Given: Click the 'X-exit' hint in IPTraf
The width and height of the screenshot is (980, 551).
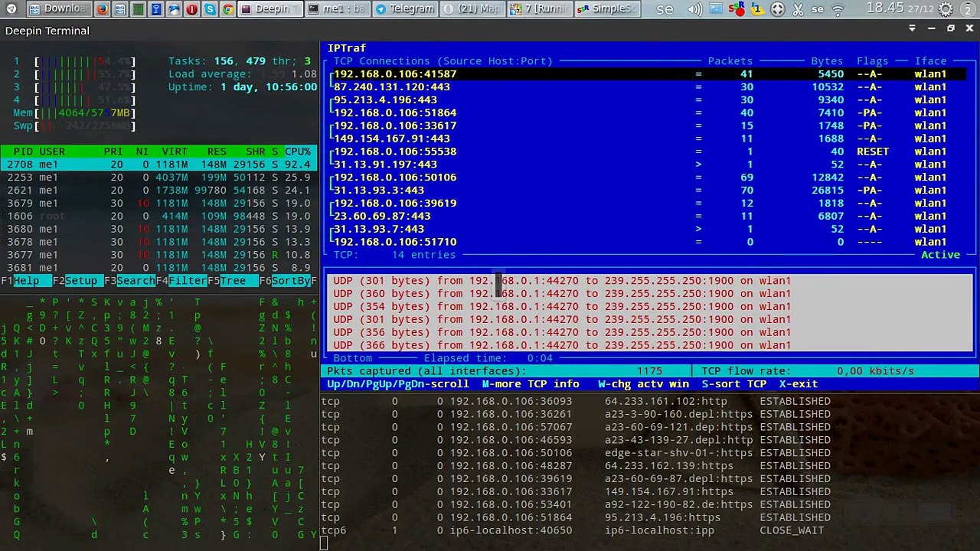Looking at the screenshot, I should click(799, 384).
